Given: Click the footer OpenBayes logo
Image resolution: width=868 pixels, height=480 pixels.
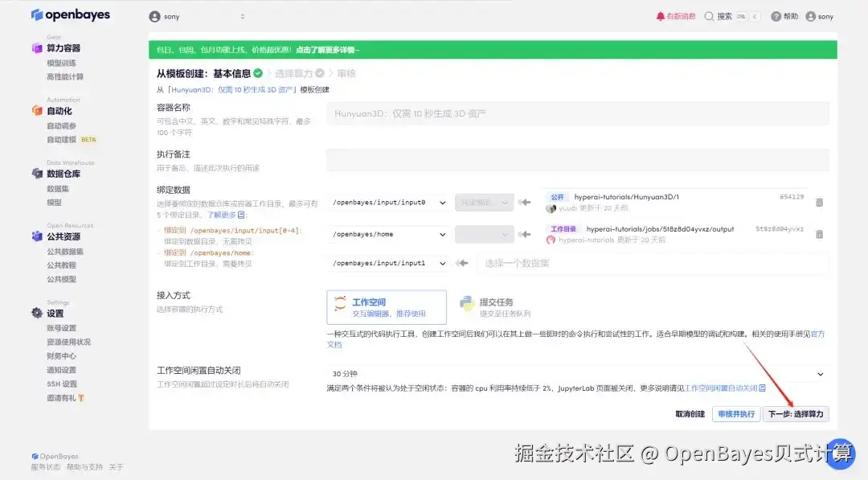Looking at the screenshot, I should coord(55,456).
